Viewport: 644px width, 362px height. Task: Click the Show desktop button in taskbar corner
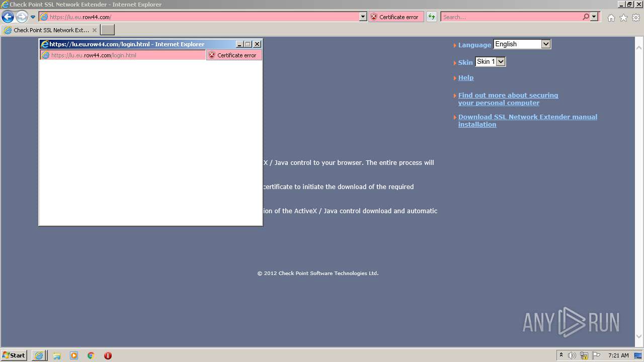tap(638, 355)
